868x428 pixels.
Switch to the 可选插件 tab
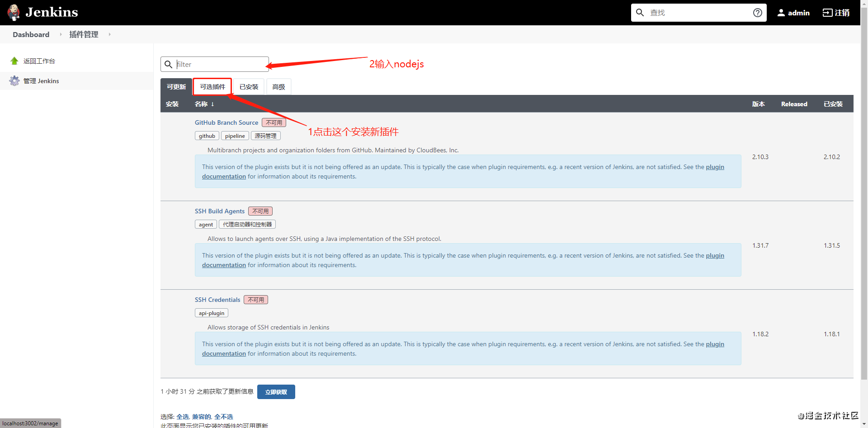click(212, 87)
